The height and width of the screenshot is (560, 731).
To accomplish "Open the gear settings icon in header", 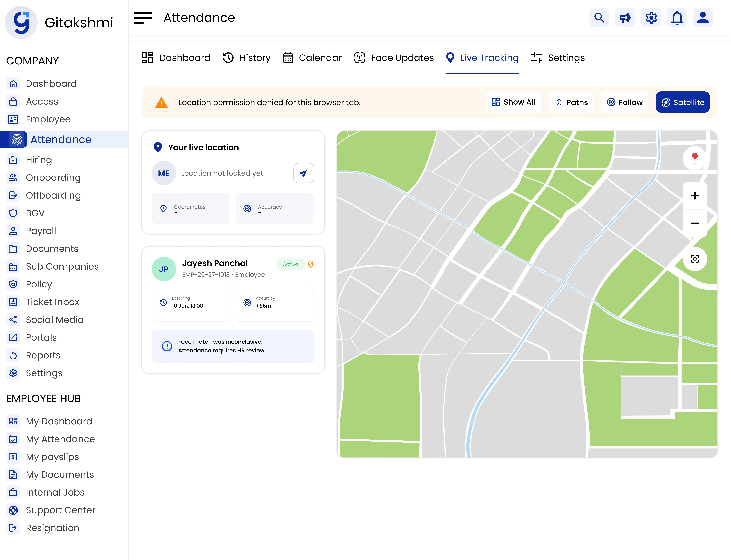I will [x=651, y=18].
